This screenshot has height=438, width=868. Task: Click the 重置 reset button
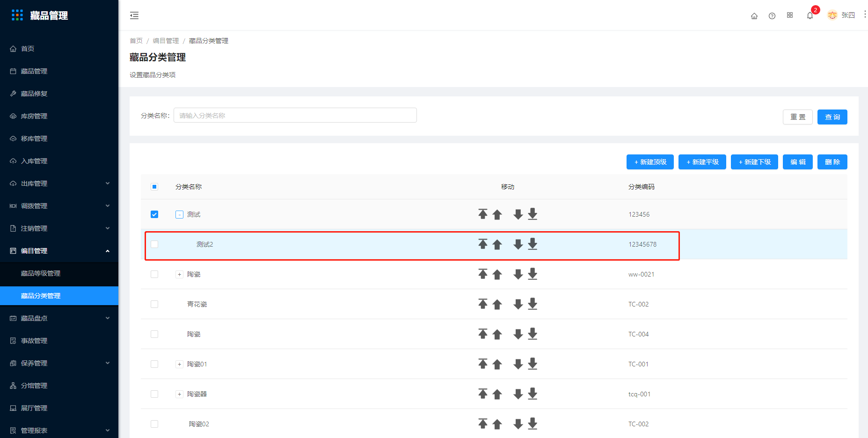click(x=798, y=117)
